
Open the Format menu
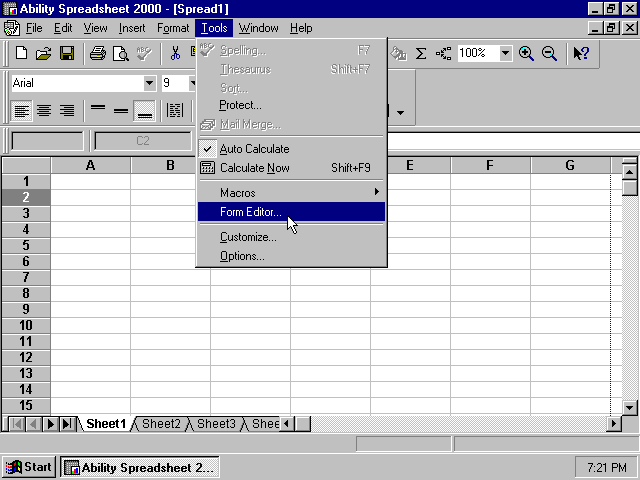(x=173, y=28)
